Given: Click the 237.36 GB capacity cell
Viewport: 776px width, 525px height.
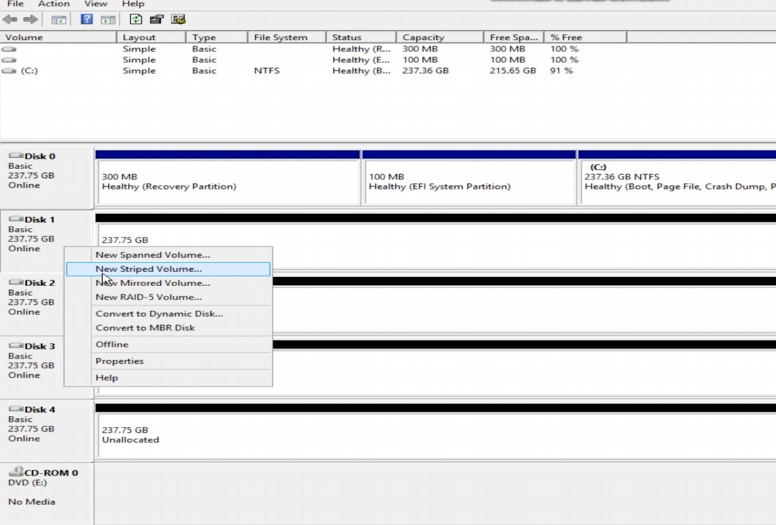Looking at the screenshot, I should coord(426,71).
